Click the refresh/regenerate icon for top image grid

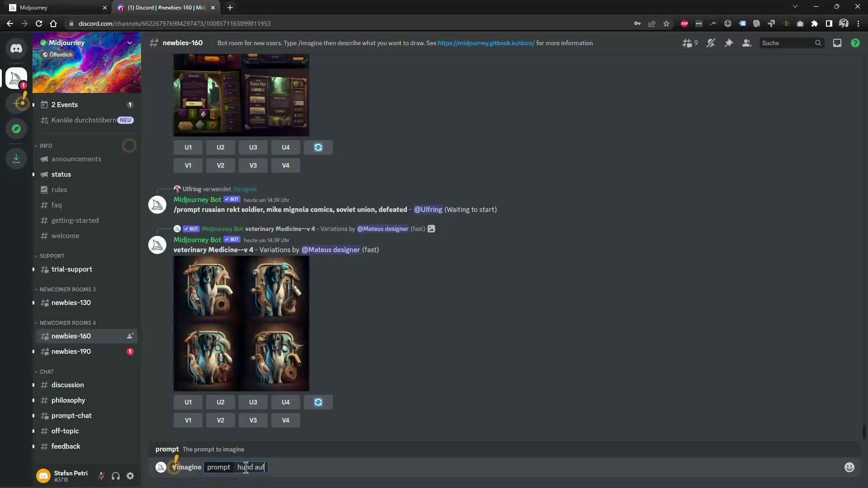(x=318, y=147)
